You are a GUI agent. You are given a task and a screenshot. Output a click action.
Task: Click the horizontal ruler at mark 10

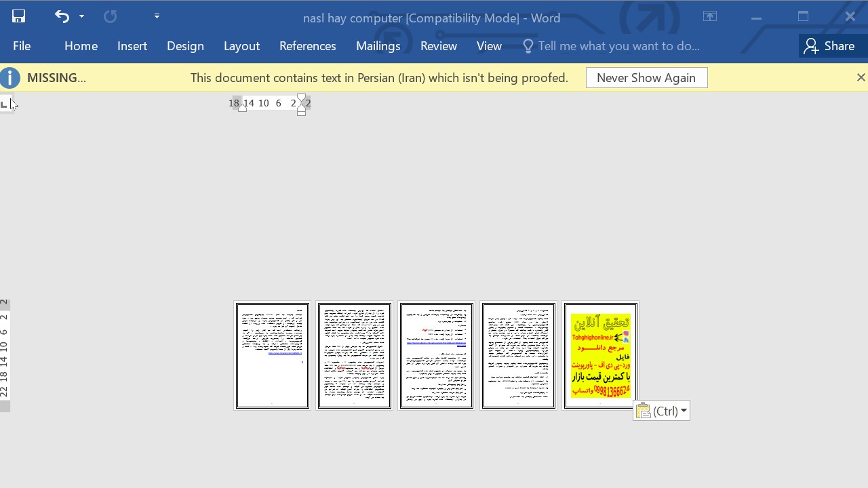click(x=263, y=103)
